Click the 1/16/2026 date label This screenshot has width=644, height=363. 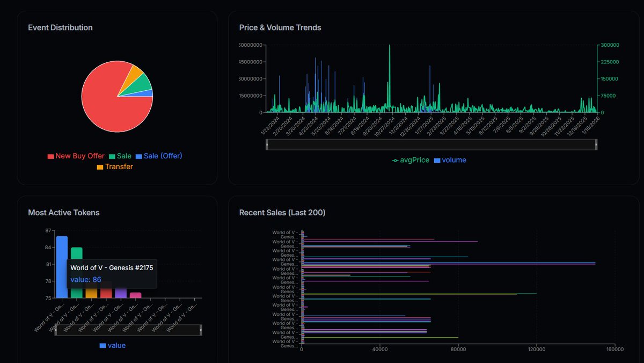[590, 125]
